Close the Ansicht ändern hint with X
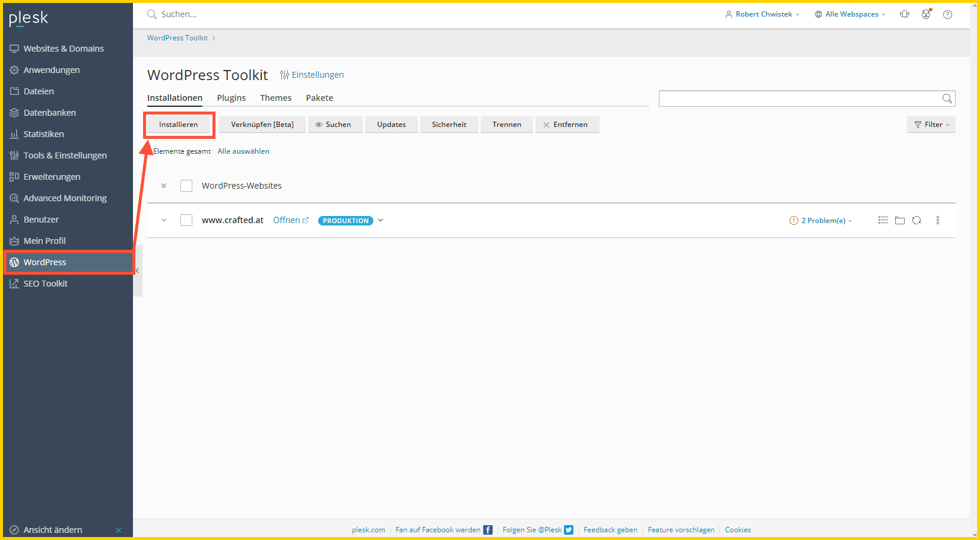 (x=119, y=530)
